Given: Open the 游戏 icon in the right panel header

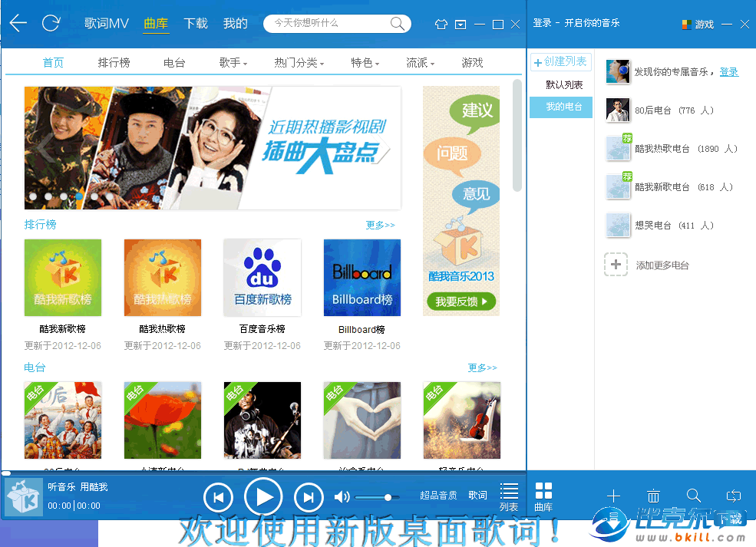Looking at the screenshot, I should click(698, 24).
